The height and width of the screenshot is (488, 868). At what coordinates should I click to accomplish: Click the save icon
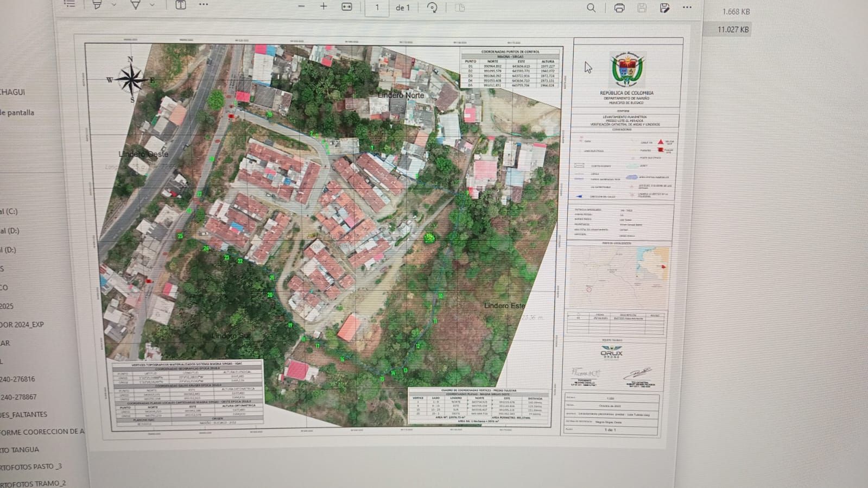pos(642,8)
